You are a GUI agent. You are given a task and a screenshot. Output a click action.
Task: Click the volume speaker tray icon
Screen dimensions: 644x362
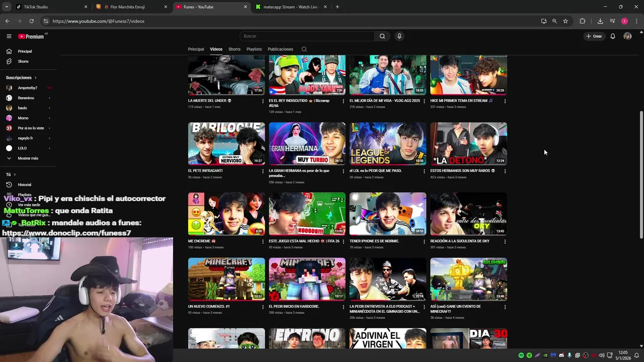(602, 355)
